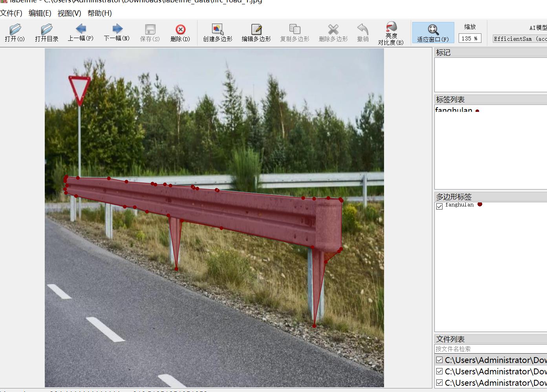
Task: Click inside the 标记 flags panel area
Action: (x=491, y=75)
